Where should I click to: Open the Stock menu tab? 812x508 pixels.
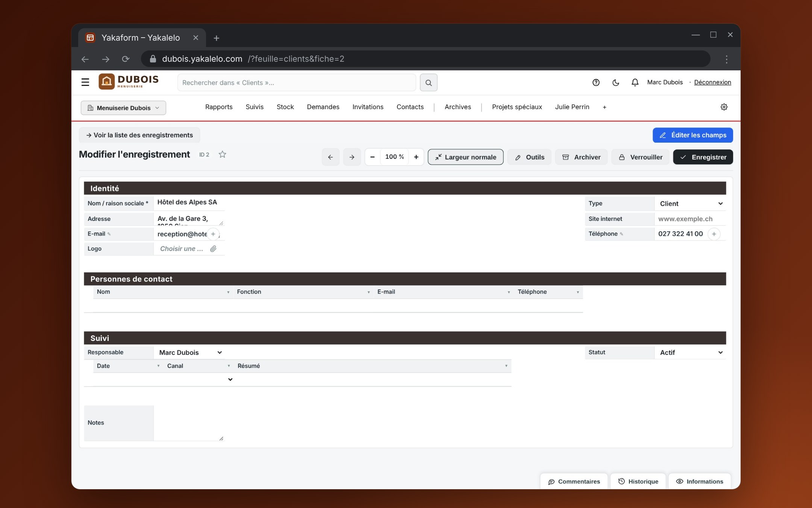pos(285,107)
